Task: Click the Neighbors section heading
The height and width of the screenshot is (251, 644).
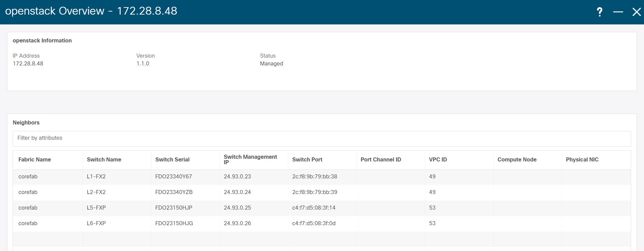Action: tap(26, 123)
